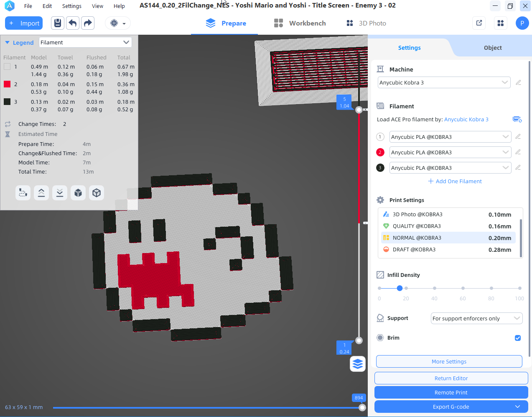The image size is (532, 417).
Task: Toggle travel path display icon in legend
Action: coord(23,193)
